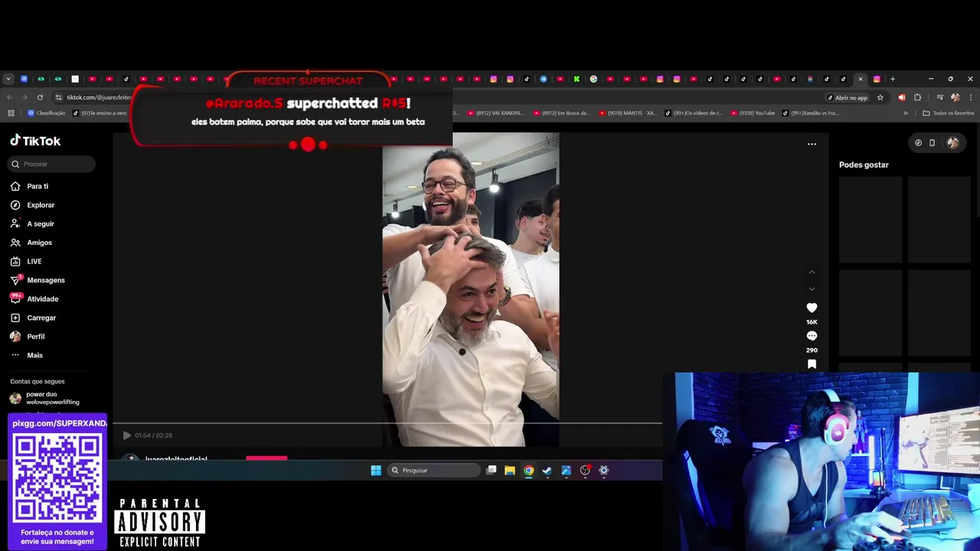This screenshot has height=551, width=980.
Task: Open the bookmarks apps grid icon
Action: pyautogui.click(x=11, y=112)
